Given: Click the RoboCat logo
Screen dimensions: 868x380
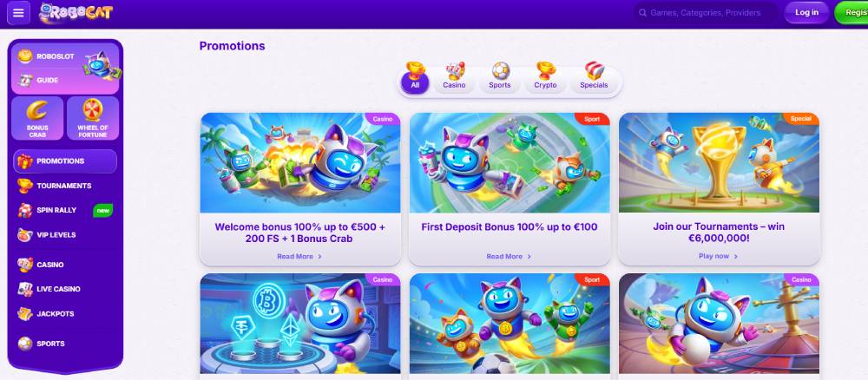Looking at the screenshot, I should pyautogui.click(x=76, y=13).
